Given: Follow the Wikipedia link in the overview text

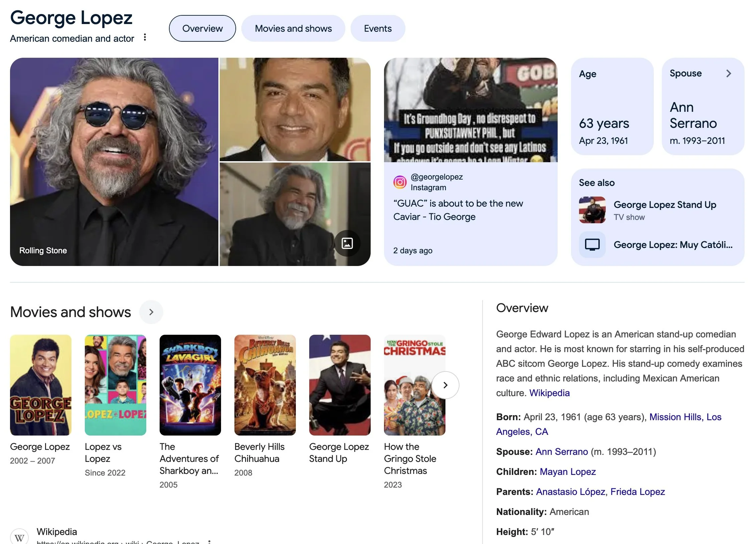Looking at the screenshot, I should click(549, 393).
